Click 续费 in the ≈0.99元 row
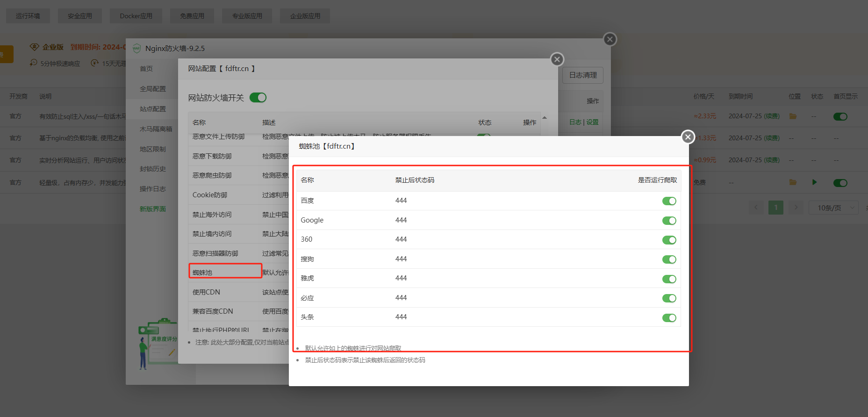 [x=772, y=160]
